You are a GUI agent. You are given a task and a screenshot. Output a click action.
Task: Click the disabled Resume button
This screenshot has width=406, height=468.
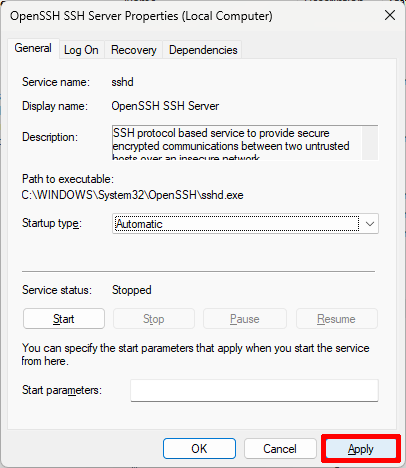tap(337, 319)
